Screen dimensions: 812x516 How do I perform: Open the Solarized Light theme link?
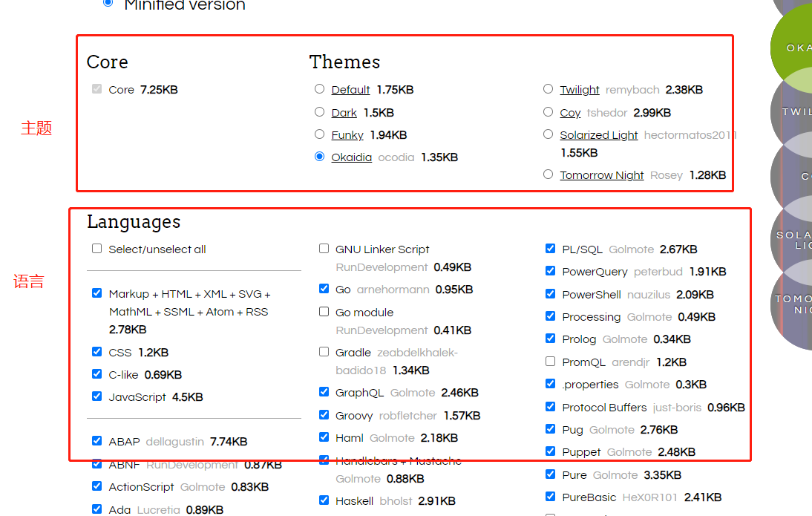[599, 134]
